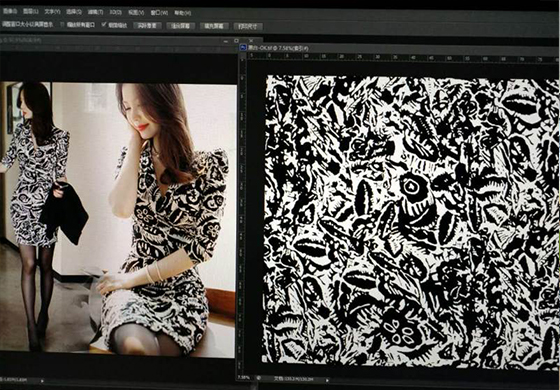Click the 7.58% zoom field in status bar
The image size is (560, 390).
244,377
